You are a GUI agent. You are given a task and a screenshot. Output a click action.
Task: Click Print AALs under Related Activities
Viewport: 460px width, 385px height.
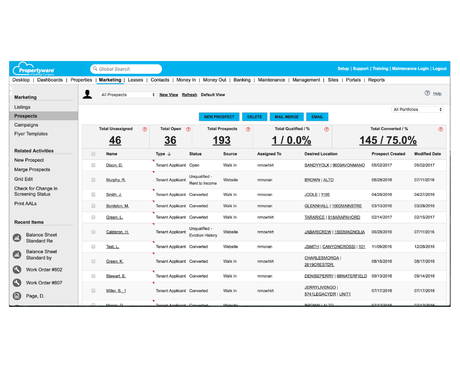(25, 203)
